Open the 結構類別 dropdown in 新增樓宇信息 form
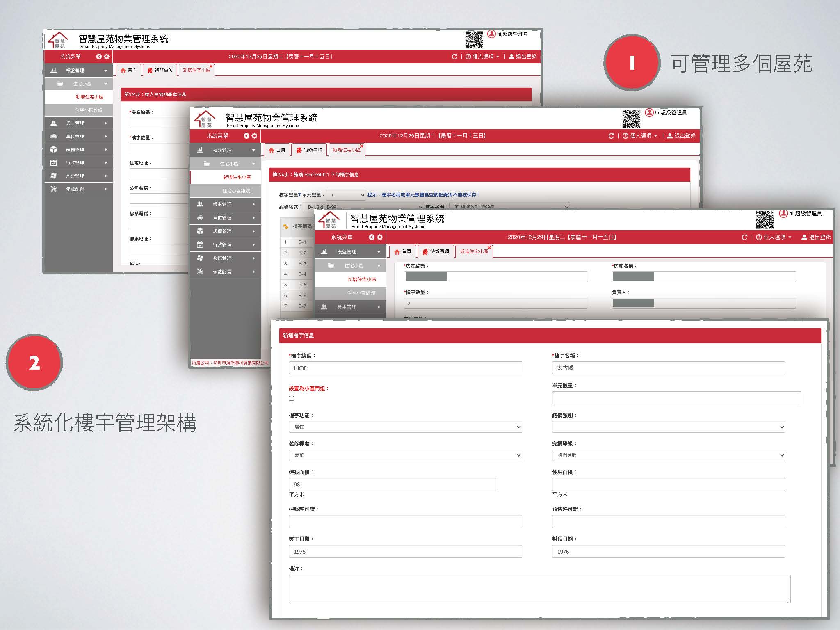This screenshot has width=840, height=630. (x=669, y=427)
